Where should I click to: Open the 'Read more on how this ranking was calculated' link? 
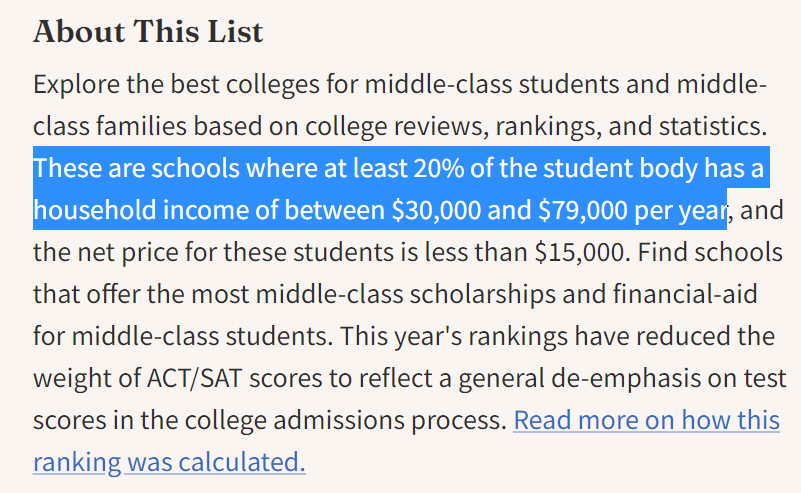[646, 420]
